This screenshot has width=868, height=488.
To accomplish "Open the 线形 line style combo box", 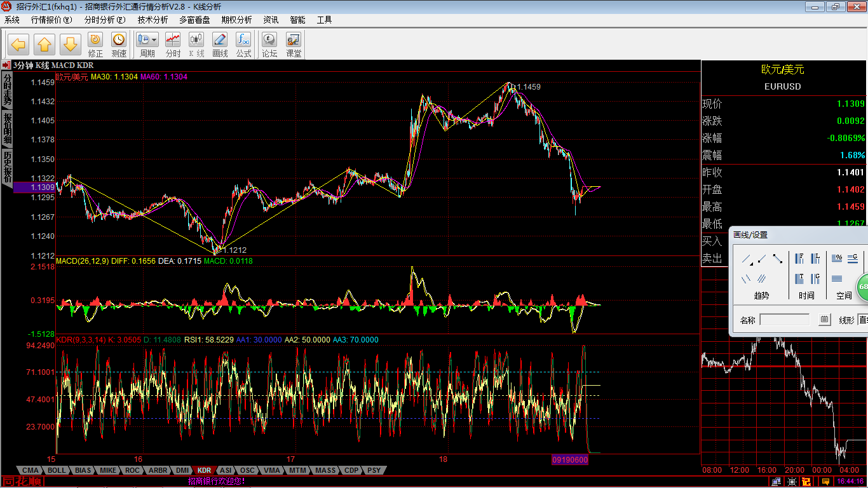I will pos(862,320).
